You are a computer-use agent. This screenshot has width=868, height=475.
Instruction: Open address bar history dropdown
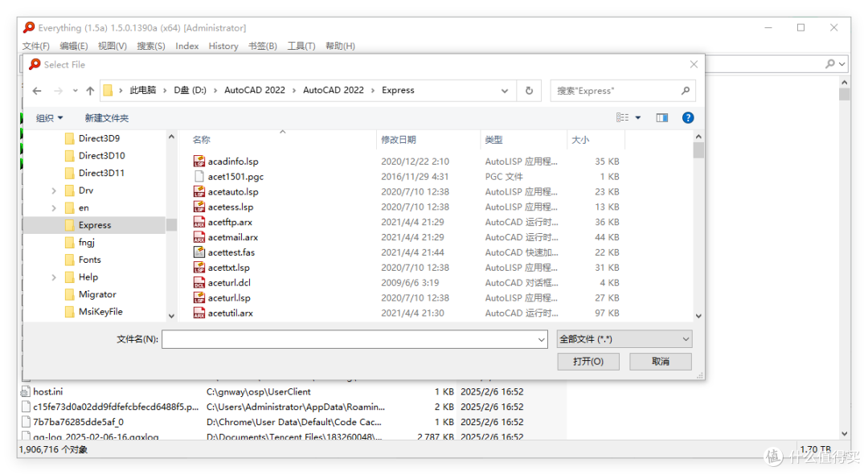coord(504,91)
